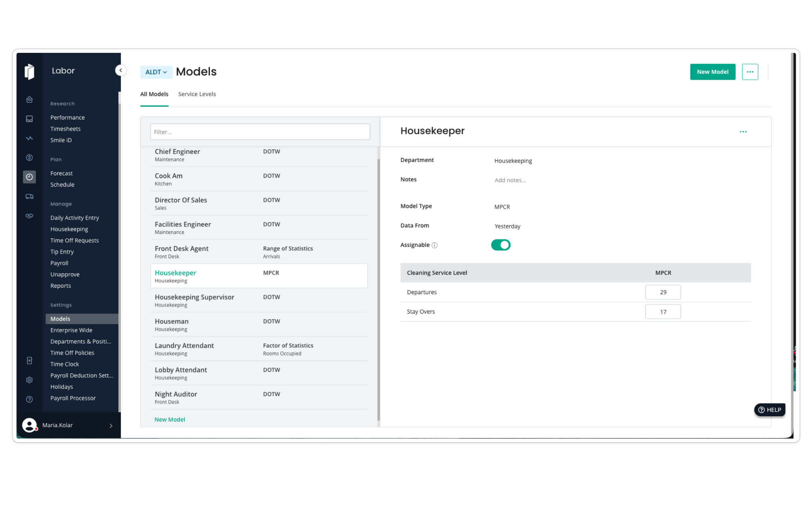Toggle the Assignable switch off
The image size is (812, 508).
point(500,245)
